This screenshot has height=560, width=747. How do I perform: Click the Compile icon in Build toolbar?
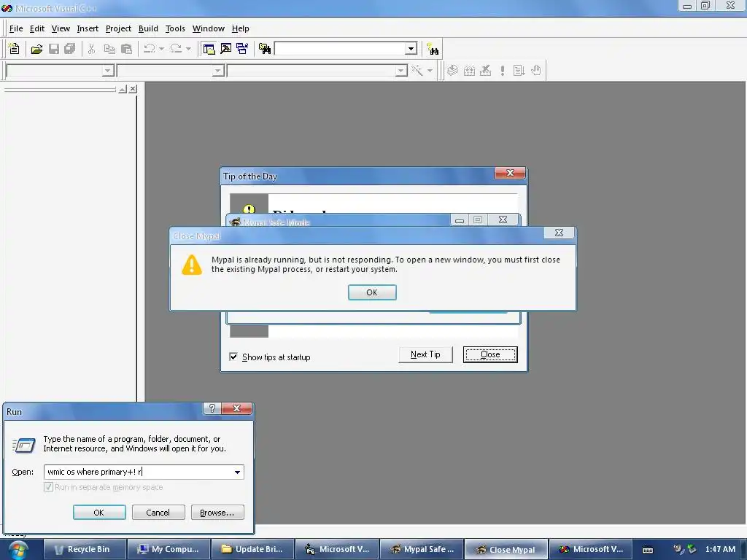(x=452, y=71)
